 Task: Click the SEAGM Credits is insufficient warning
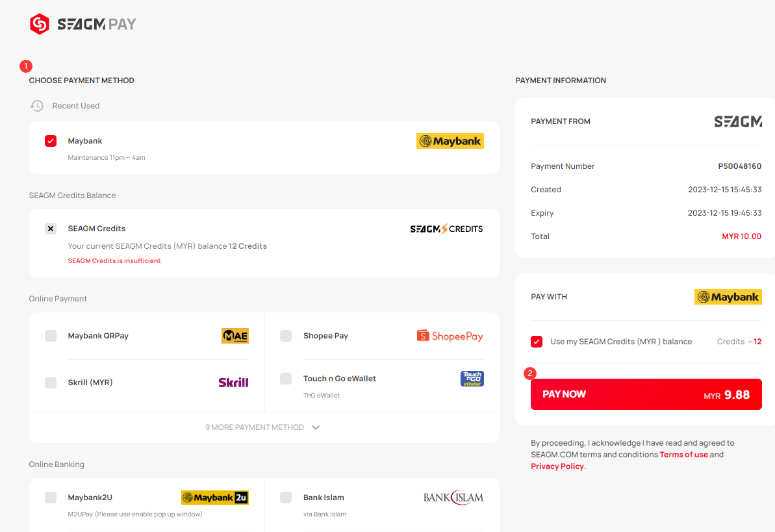(x=114, y=260)
